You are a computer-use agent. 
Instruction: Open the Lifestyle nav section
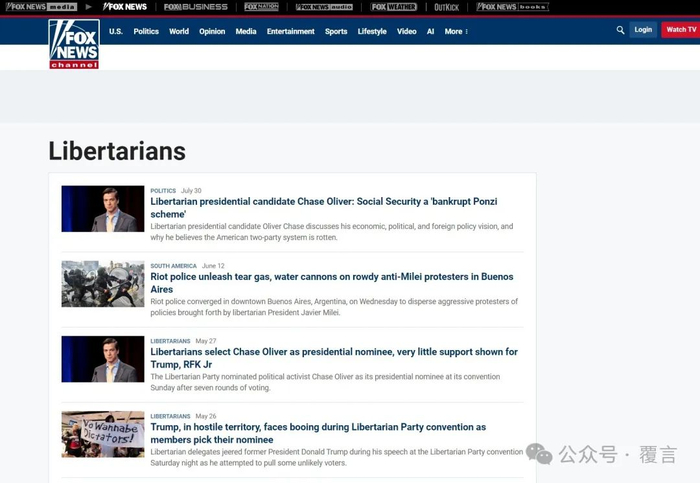point(372,31)
